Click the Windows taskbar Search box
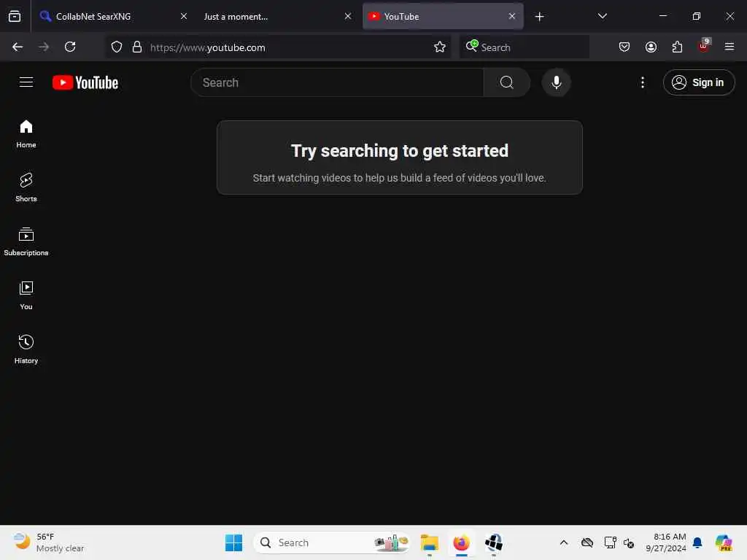This screenshot has height=560, width=747. (x=332, y=542)
